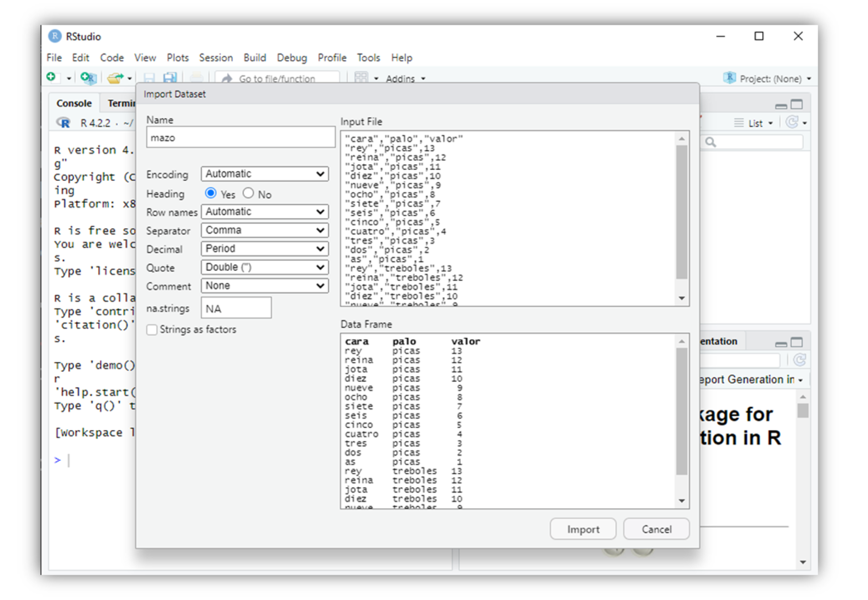Screen dimensions: 868x600
Task: Click the Data Frame preview scrollbar
Action: (x=682, y=410)
